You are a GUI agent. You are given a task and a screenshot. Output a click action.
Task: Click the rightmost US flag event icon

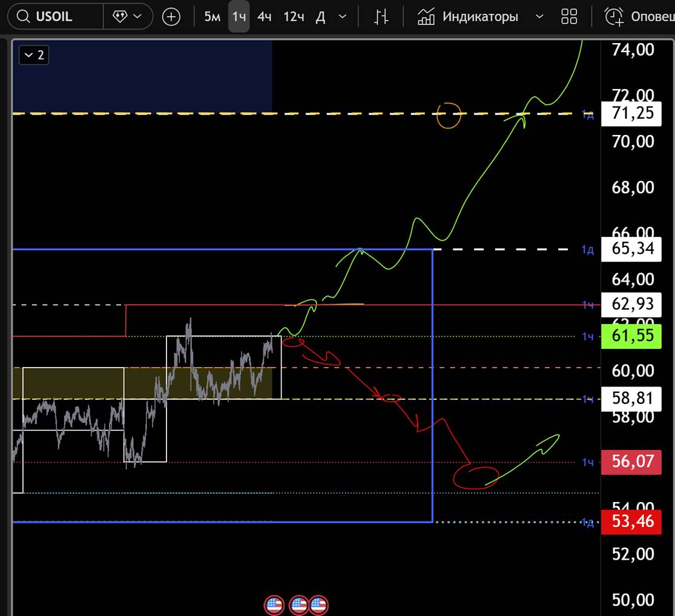coord(318,604)
